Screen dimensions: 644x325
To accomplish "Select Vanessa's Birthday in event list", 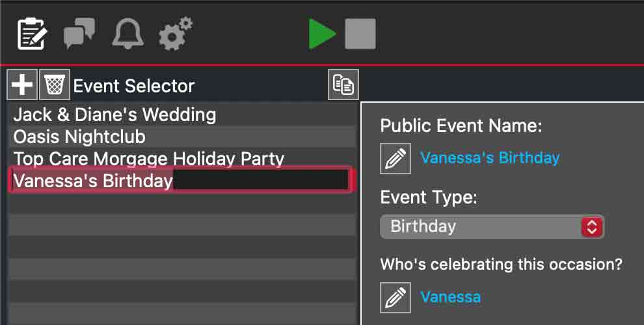I will click(93, 181).
